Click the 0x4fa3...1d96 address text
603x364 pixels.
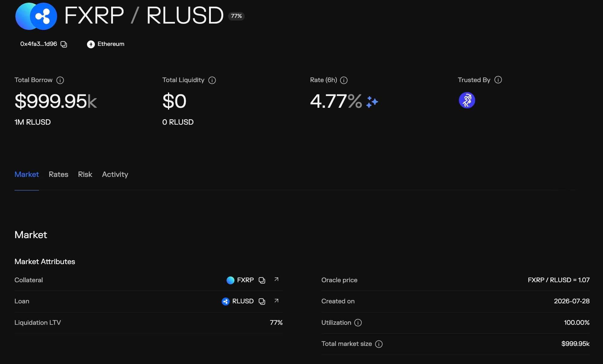tap(39, 44)
